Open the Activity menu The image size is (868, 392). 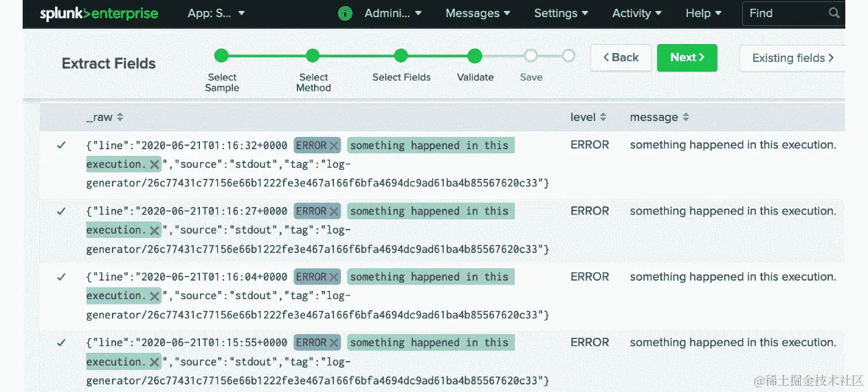point(636,13)
